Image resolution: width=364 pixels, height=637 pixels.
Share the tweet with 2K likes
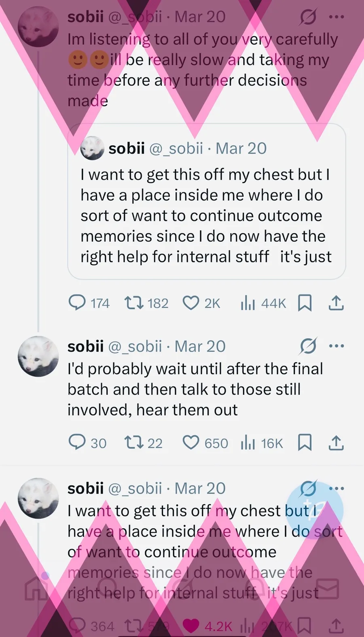336,303
